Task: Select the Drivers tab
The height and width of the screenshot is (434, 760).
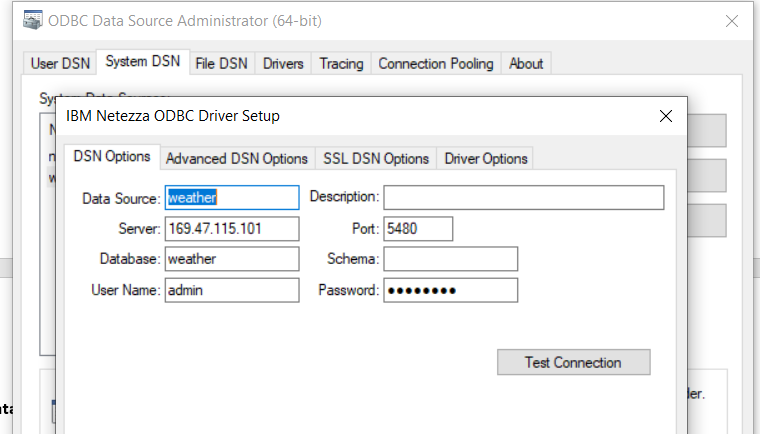Action: [x=283, y=63]
